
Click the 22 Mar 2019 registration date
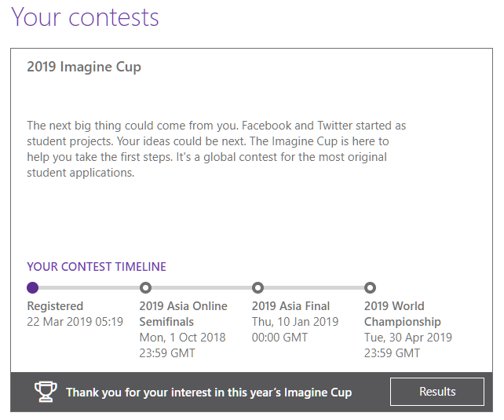click(75, 322)
